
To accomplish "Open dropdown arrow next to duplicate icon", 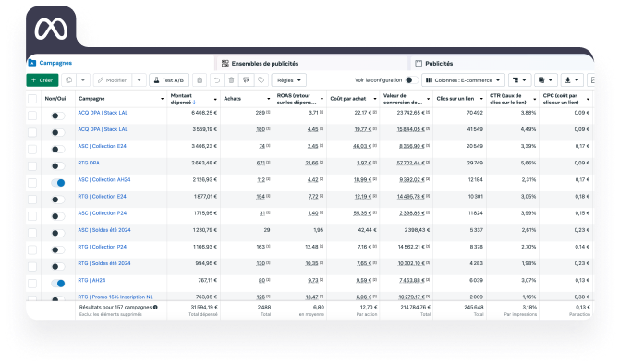I will [x=83, y=80].
